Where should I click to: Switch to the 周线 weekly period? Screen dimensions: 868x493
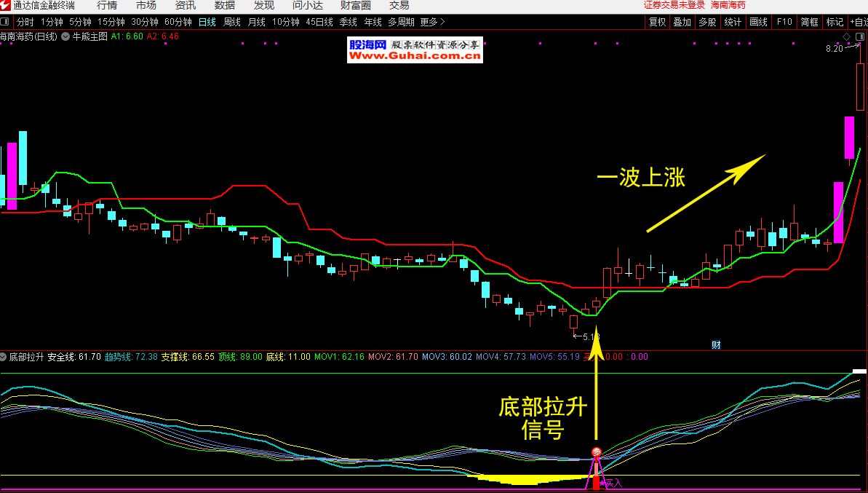pyautogui.click(x=232, y=22)
